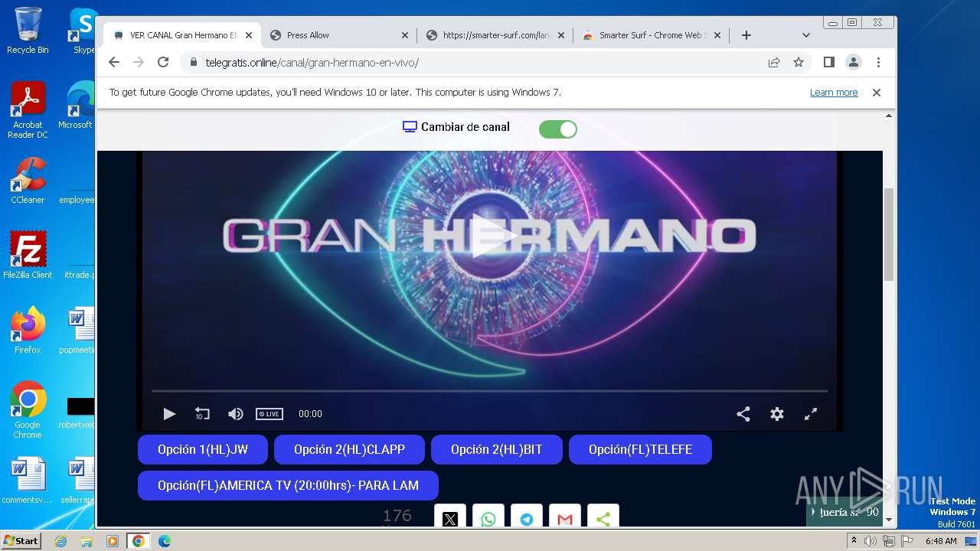
Task: Enter fullscreen mode in the player
Action: click(x=811, y=414)
